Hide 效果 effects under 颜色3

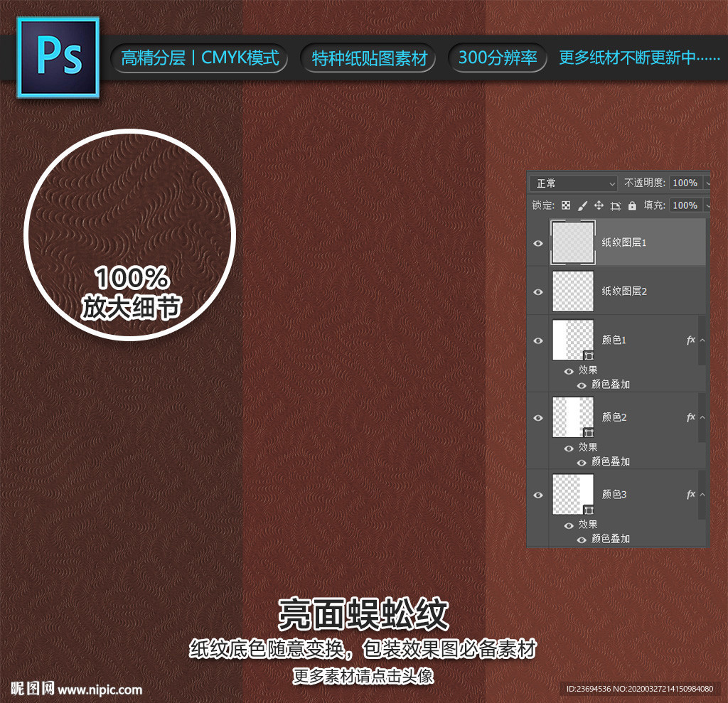569,525
